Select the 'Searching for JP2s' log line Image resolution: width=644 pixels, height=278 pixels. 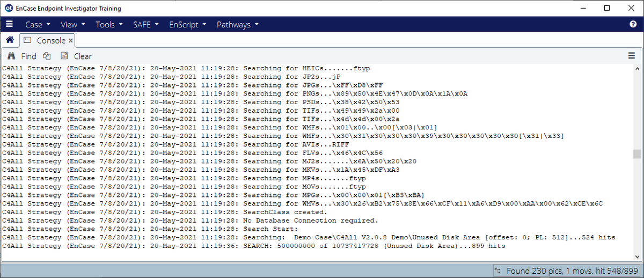(x=172, y=77)
